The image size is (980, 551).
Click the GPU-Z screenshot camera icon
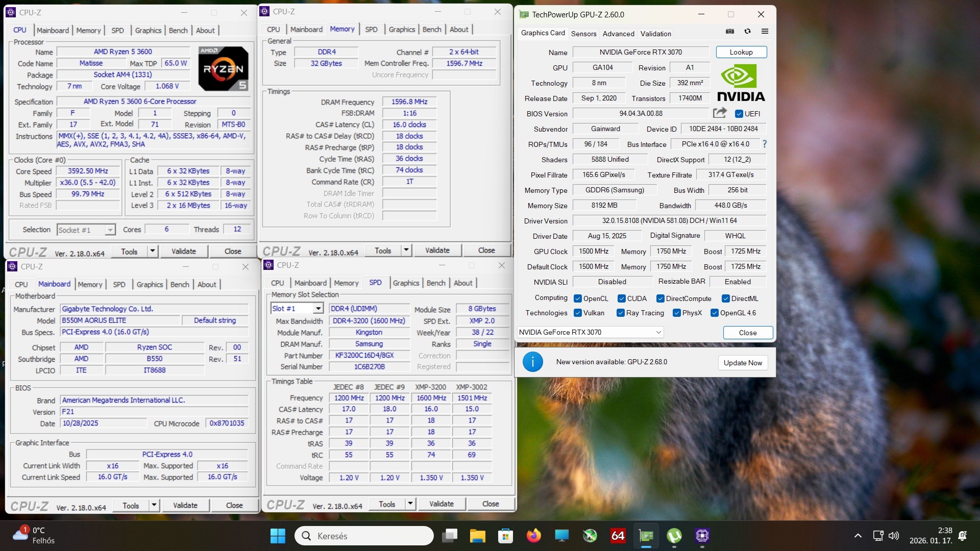730,31
